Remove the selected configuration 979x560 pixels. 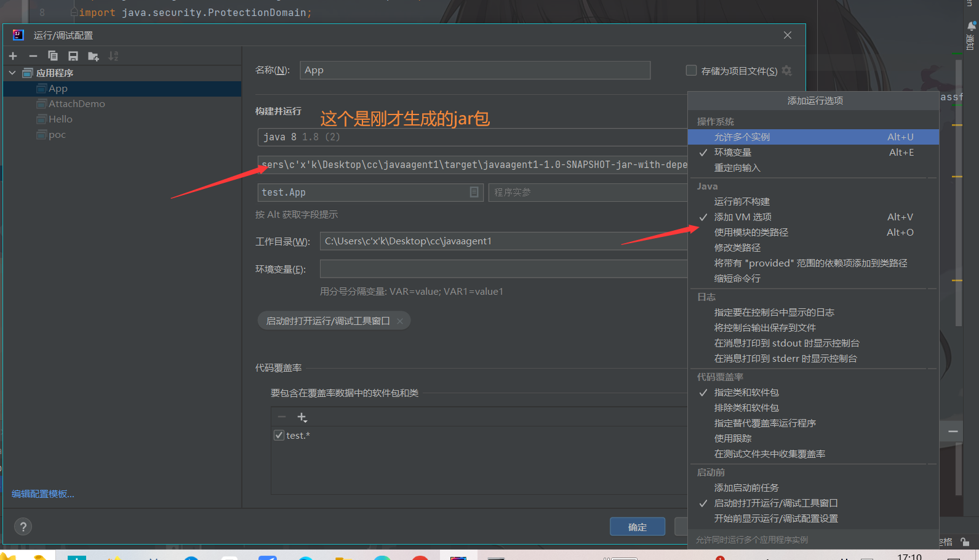click(x=33, y=56)
